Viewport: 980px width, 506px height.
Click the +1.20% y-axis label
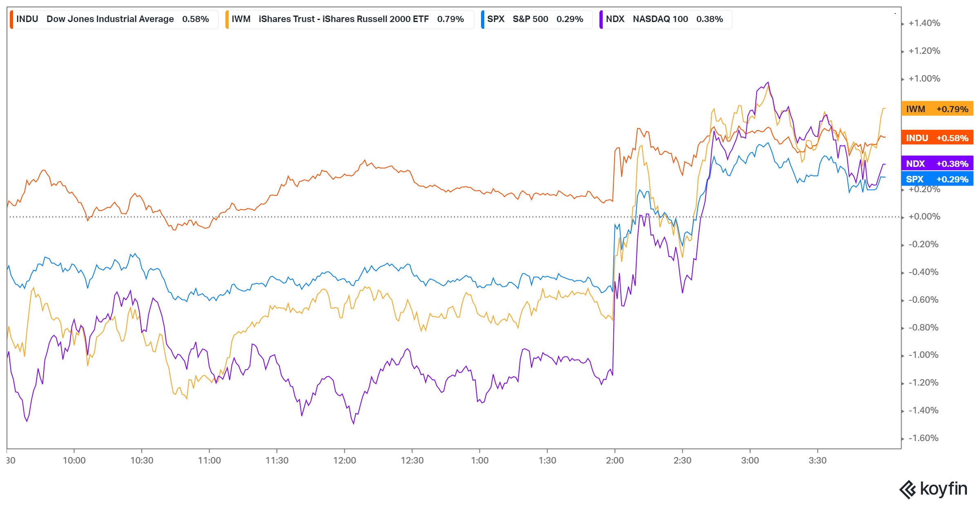(x=924, y=51)
